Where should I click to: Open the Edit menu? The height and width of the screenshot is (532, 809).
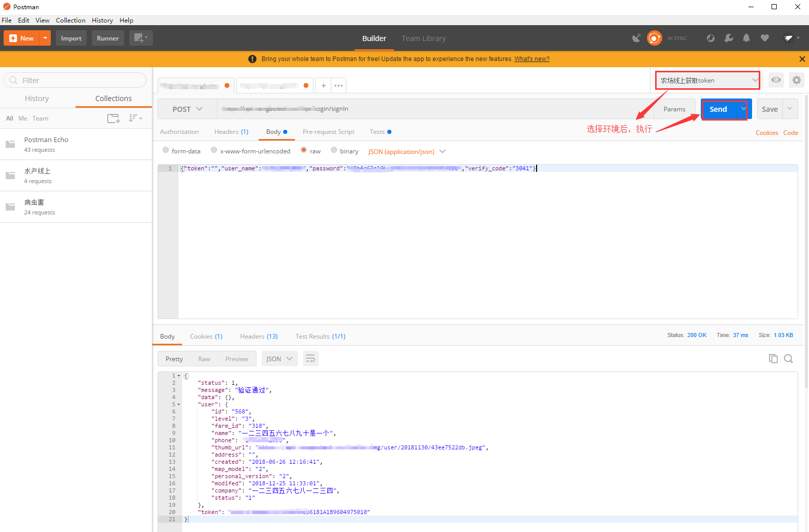(24, 21)
